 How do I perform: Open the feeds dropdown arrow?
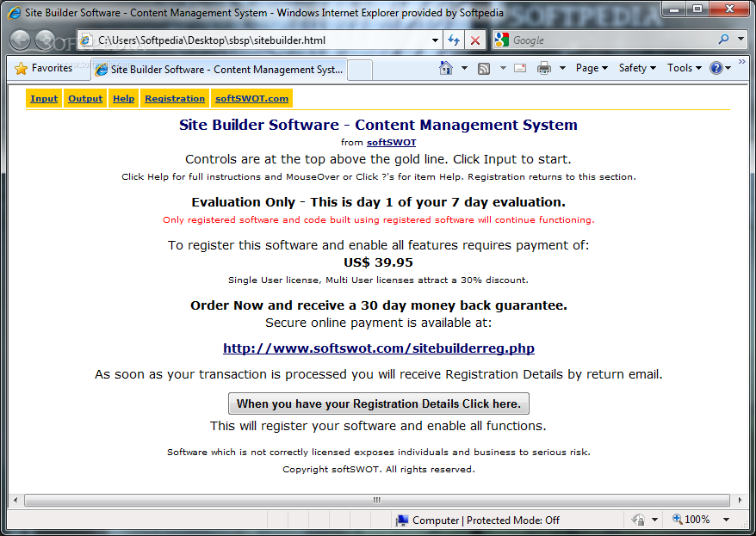point(503,68)
